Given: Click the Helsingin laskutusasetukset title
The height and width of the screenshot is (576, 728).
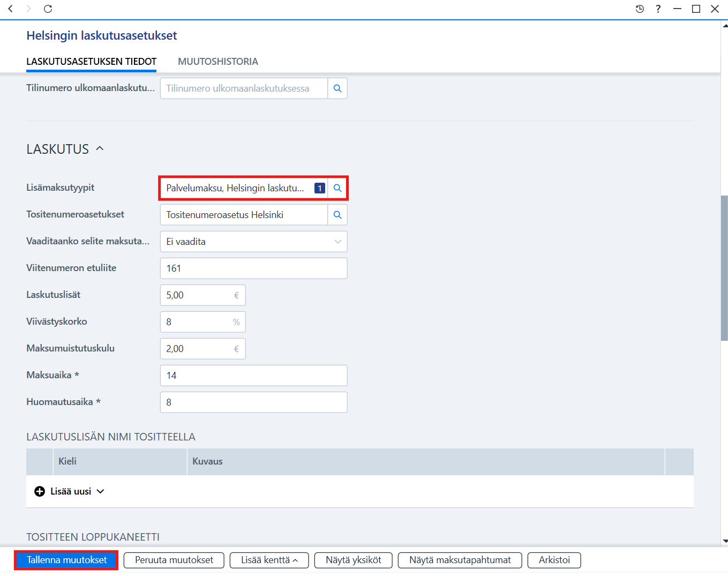Looking at the screenshot, I should (x=102, y=35).
